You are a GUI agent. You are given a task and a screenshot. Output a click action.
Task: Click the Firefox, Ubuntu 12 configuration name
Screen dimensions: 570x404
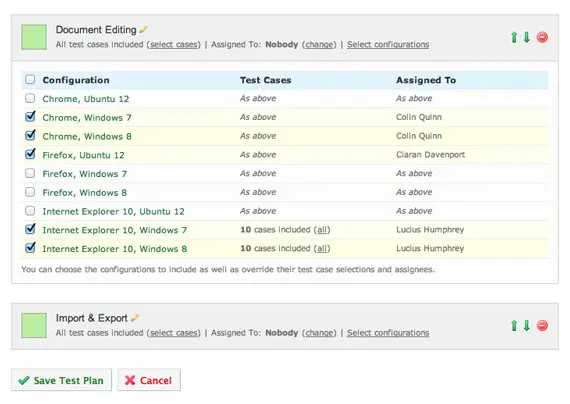click(x=83, y=155)
